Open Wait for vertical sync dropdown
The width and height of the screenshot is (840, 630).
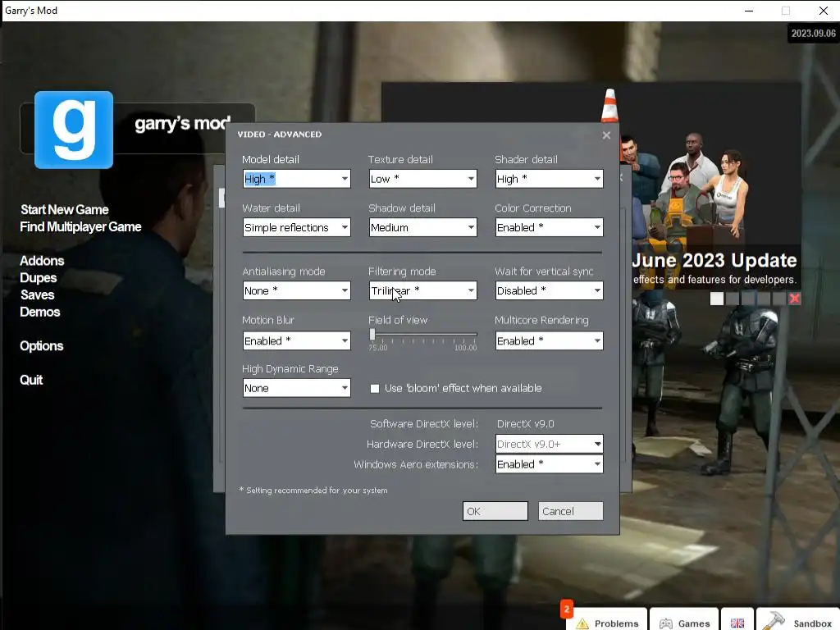[549, 290]
